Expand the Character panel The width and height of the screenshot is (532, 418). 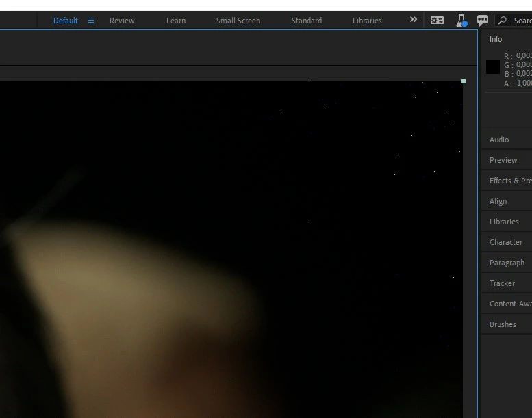point(507,242)
